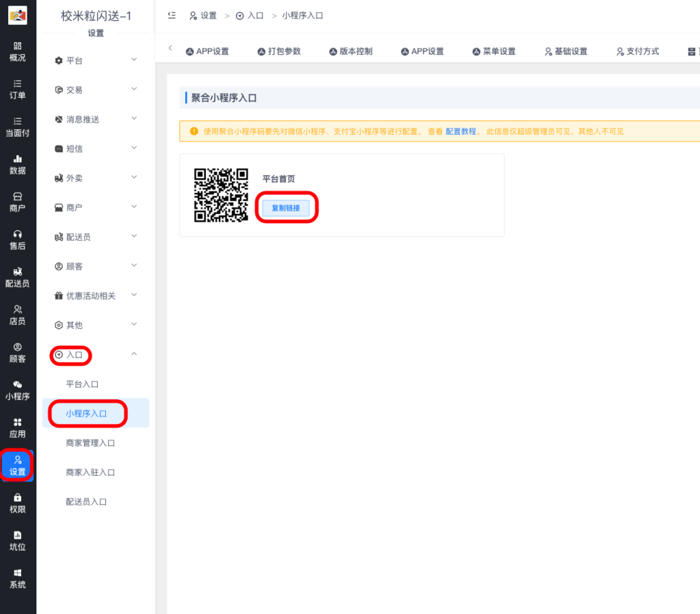Collapse the sidebar with the top-left collapse icon
Image resolution: width=700 pixels, height=614 pixels.
click(x=172, y=15)
